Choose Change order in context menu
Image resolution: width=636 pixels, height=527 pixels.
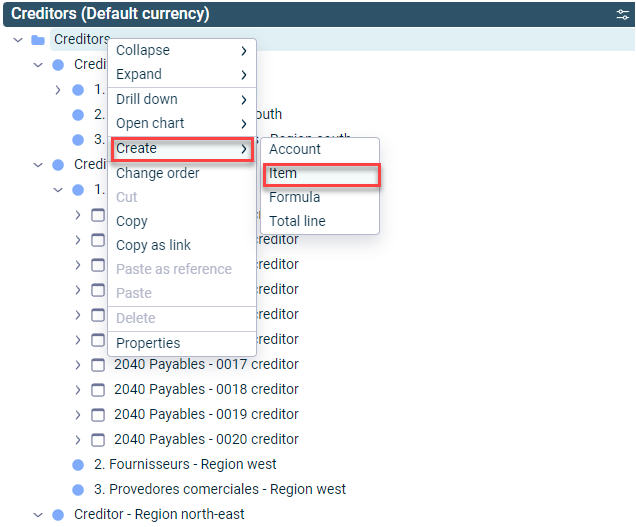pyautogui.click(x=182, y=173)
